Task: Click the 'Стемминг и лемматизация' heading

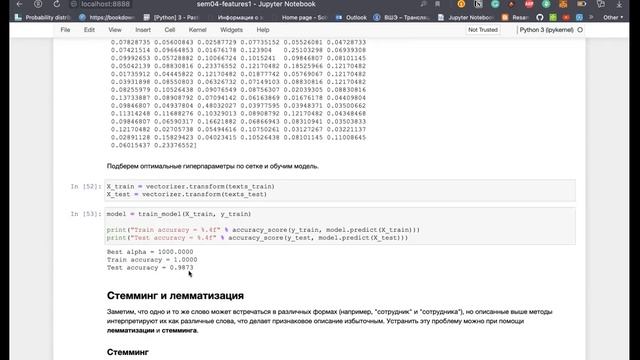Action: pyautogui.click(x=175, y=296)
